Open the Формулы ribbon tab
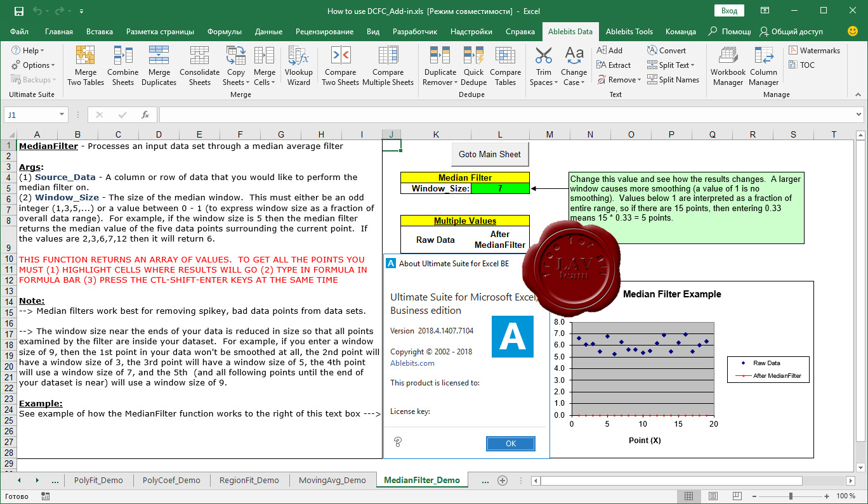 tap(225, 31)
